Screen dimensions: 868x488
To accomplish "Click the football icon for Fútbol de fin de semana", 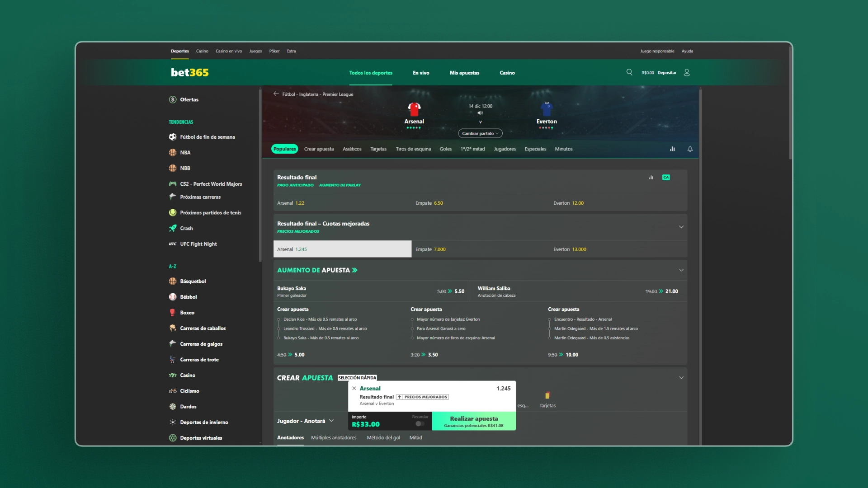I will tap(173, 137).
